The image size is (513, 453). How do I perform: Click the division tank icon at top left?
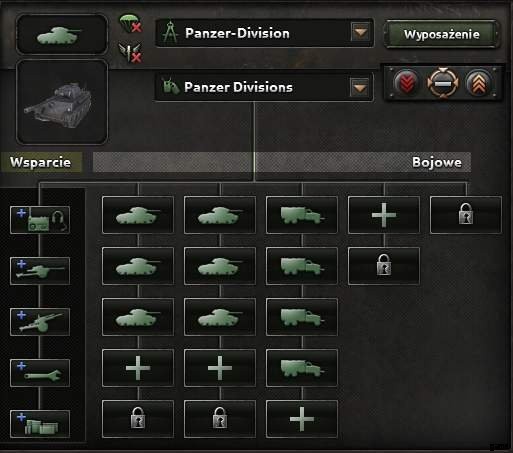[62, 34]
